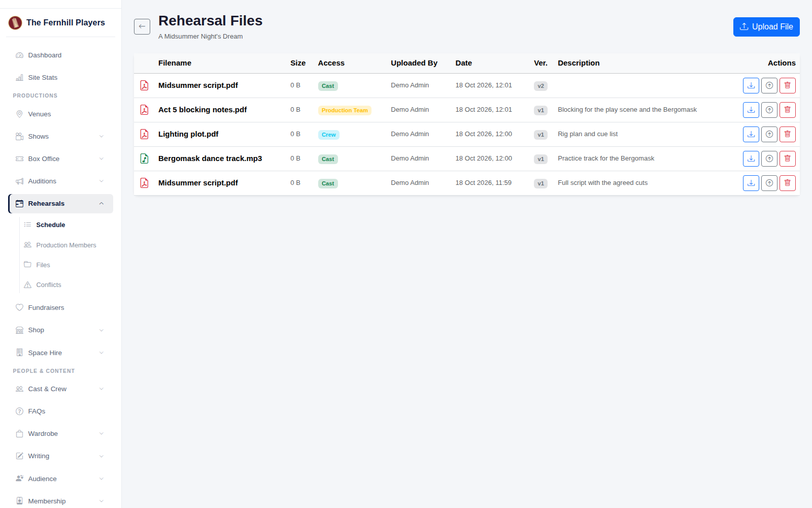Delete the Bergomask dance track.mp3 file
The width and height of the screenshot is (812, 508).
(788, 158)
